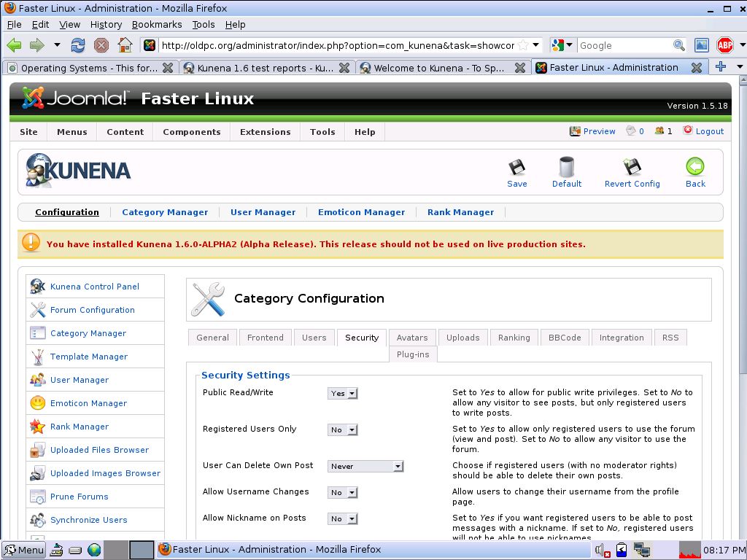Image resolution: width=747 pixels, height=560 pixels.
Task: Switch to the BBCode tab
Action: [565, 337]
